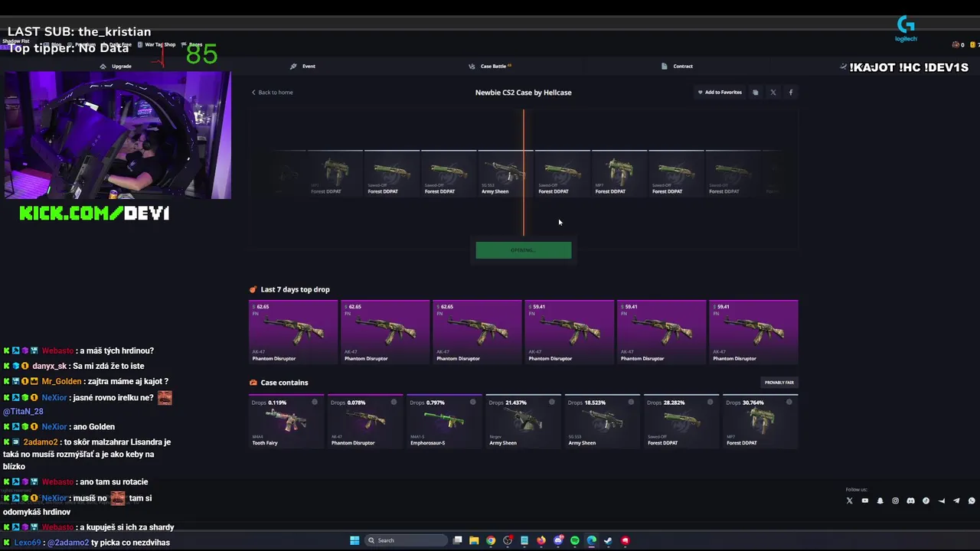
Task: Open Hellcase Telegram paper-plane icon
Action: tap(956, 500)
